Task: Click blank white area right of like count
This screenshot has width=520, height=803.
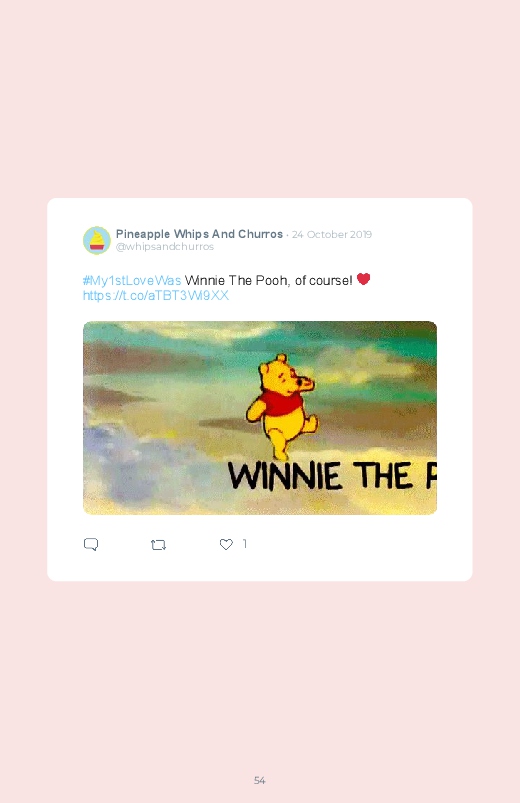Action: pyautogui.click(x=359, y=544)
